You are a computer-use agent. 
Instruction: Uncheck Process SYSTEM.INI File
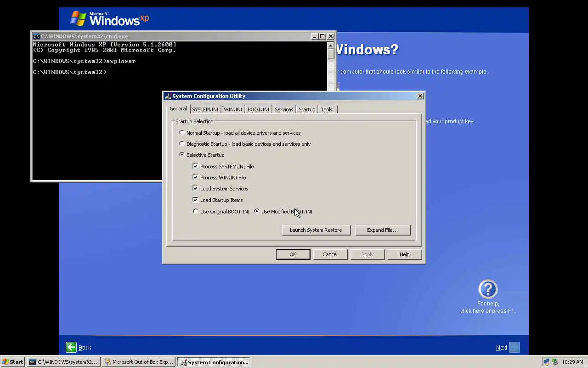click(x=195, y=167)
